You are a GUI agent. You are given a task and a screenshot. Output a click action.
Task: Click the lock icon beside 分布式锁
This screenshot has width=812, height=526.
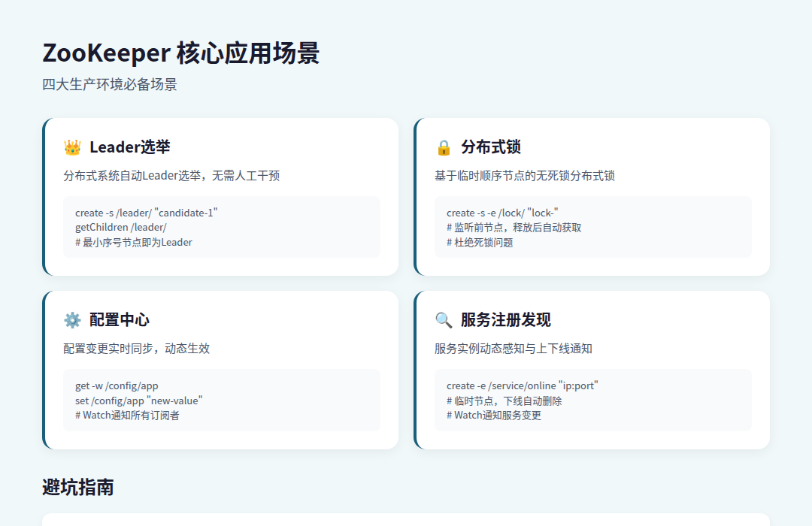(444, 147)
